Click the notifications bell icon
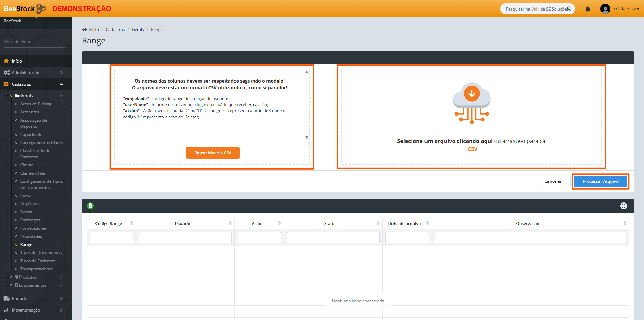The height and width of the screenshot is (320, 644). point(588,9)
